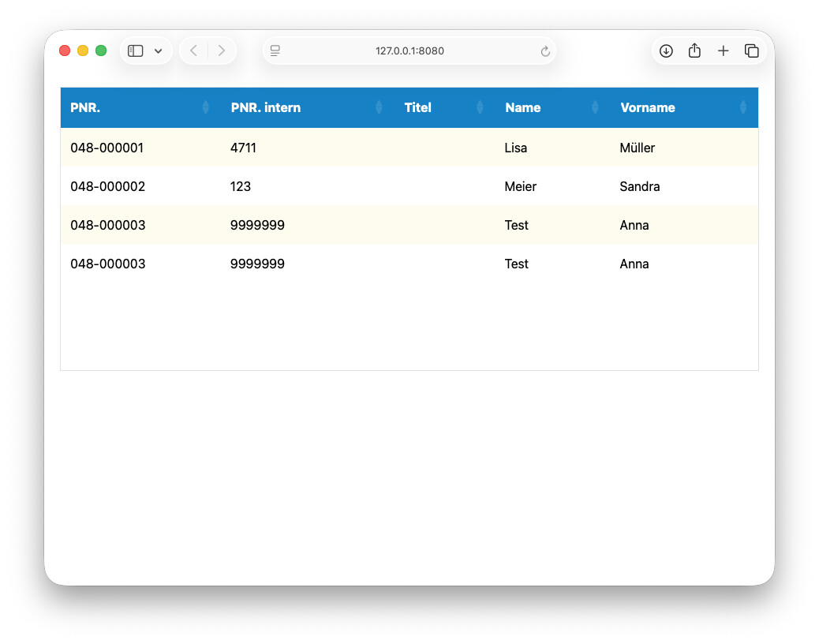
Task: Toggle the Safari sidebar icon
Action: pos(135,51)
